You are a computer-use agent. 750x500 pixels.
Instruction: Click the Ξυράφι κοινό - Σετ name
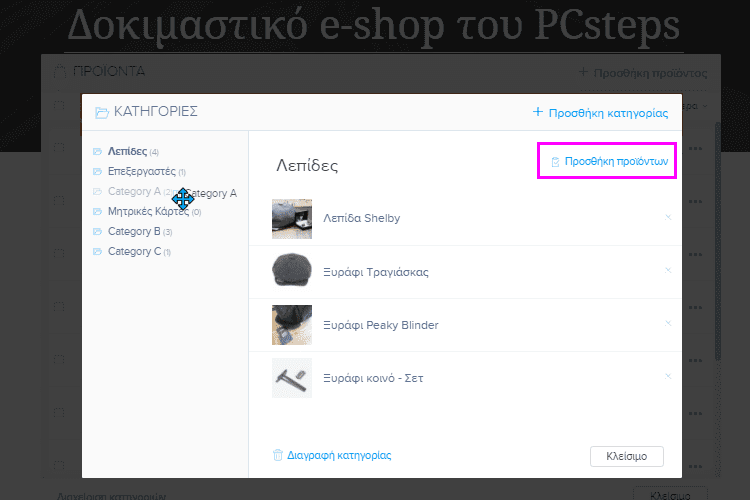click(373, 378)
